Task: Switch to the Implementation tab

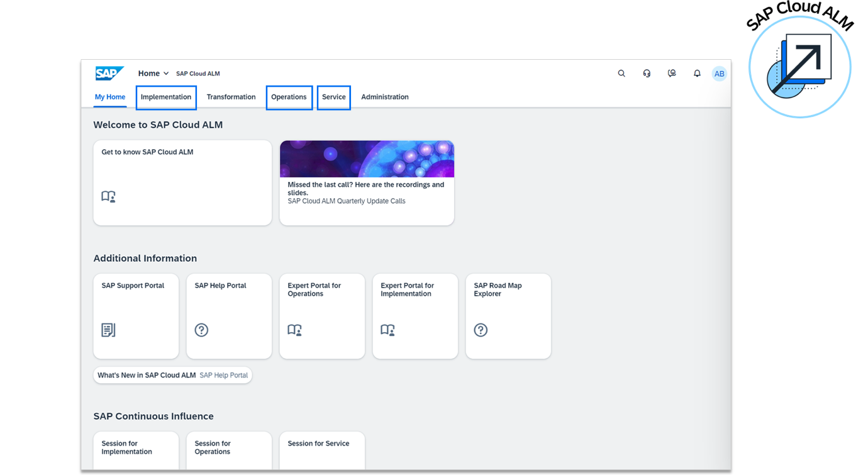Action: click(166, 97)
